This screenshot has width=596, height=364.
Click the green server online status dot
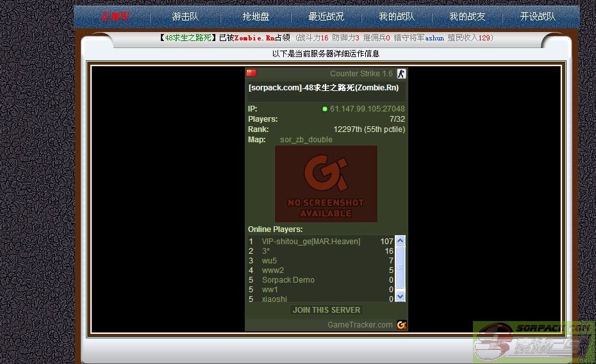325,109
